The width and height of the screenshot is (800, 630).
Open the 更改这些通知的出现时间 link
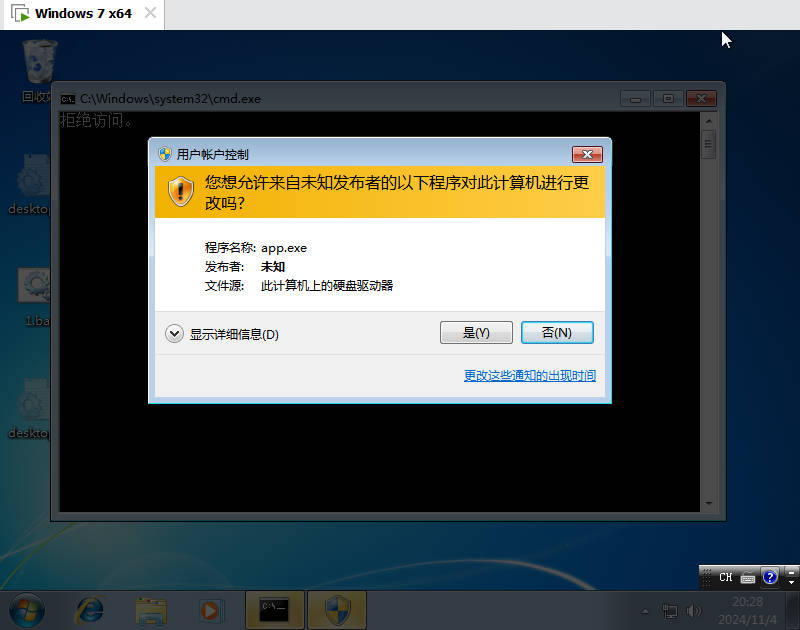(530, 376)
